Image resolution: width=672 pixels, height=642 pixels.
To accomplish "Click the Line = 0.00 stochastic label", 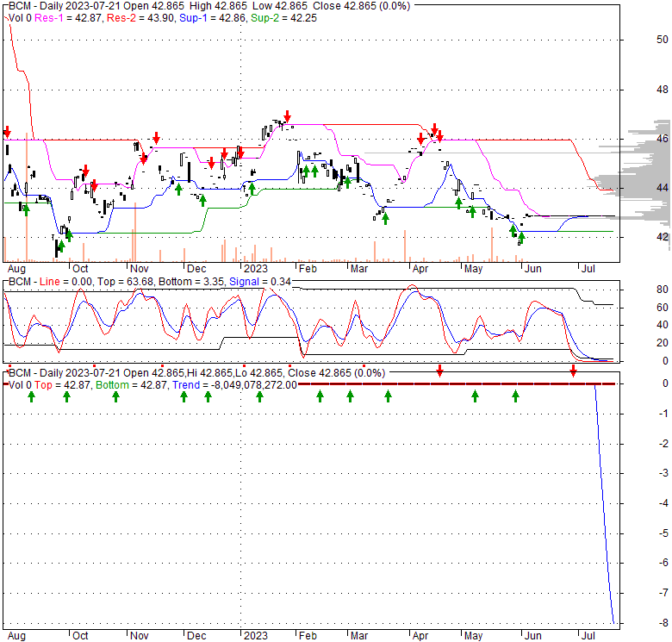I will 65,282.
